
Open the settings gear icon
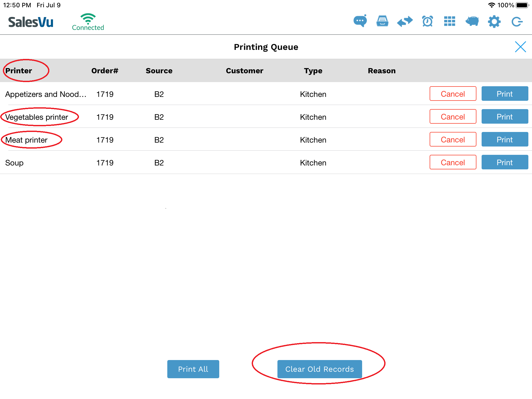tap(494, 21)
